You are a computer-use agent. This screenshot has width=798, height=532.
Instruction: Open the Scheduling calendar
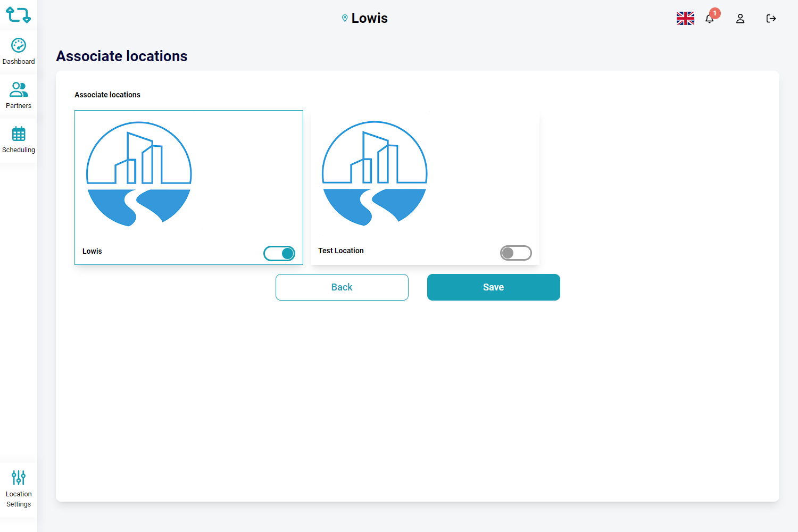(19, 140)
